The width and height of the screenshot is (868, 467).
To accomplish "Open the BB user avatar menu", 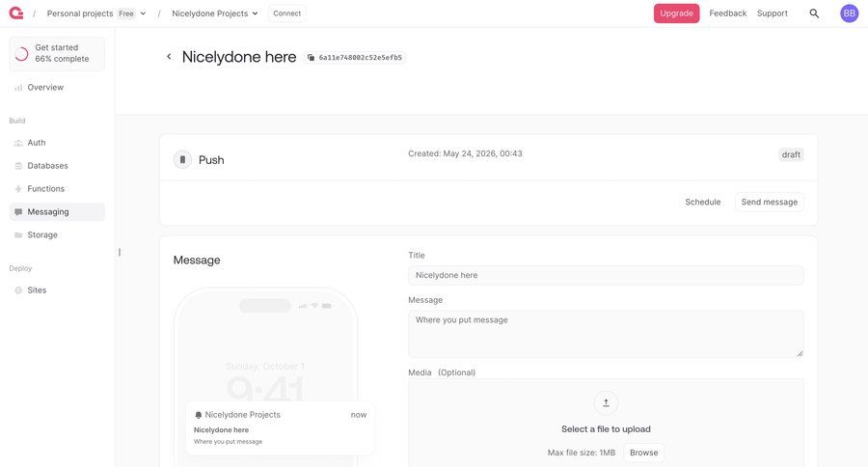I will click(849, 14).
